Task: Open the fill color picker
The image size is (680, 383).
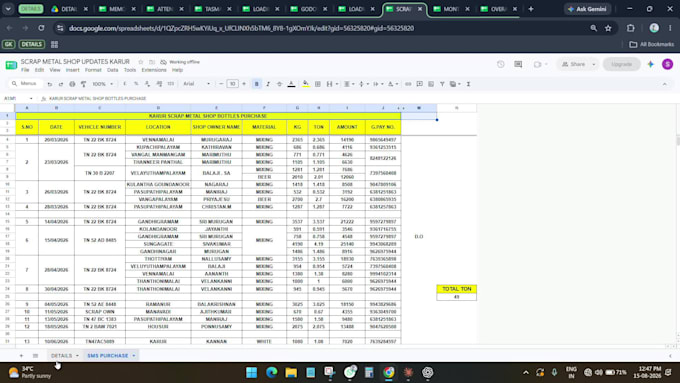Action: 306,84
